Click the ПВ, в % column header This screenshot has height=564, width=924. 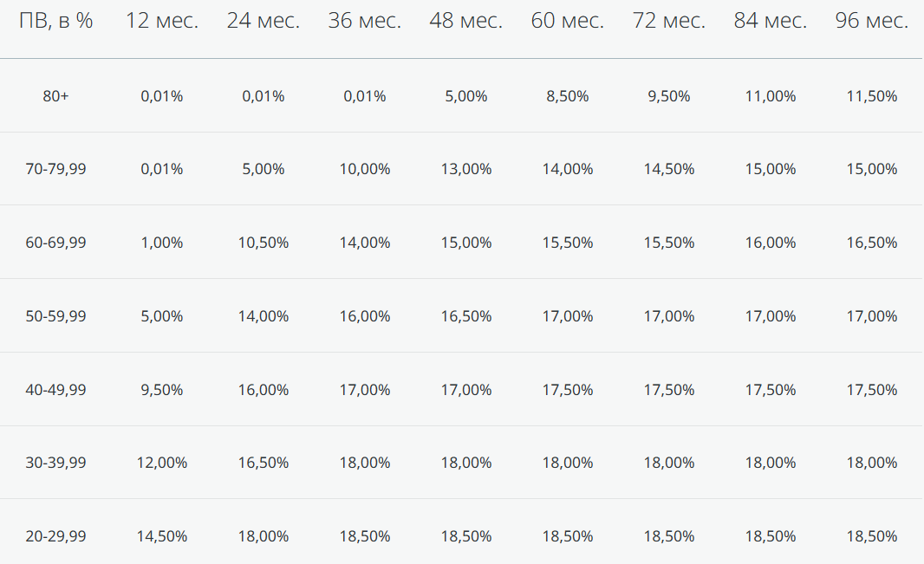(x=55, y=21)
